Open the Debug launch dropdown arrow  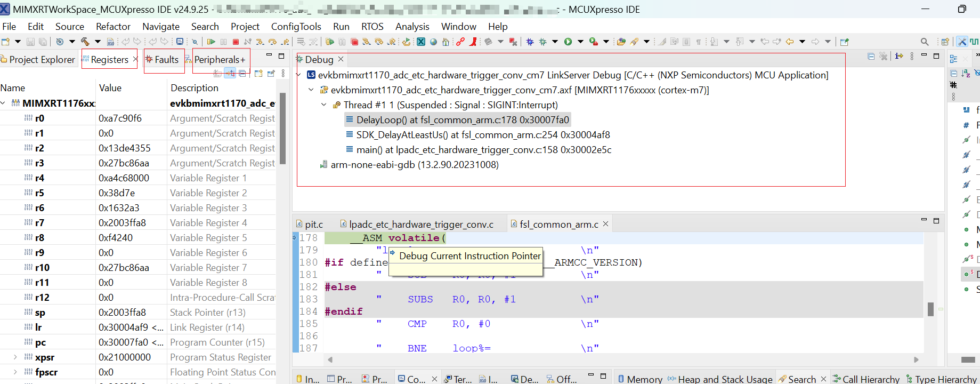(x=555, y=42)
